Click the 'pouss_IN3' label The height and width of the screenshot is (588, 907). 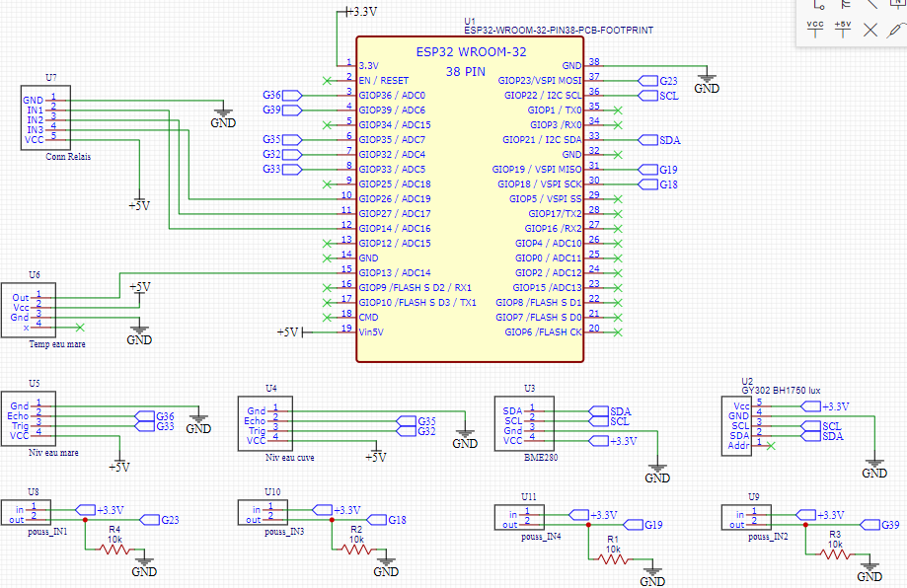[x=284, y=532]
